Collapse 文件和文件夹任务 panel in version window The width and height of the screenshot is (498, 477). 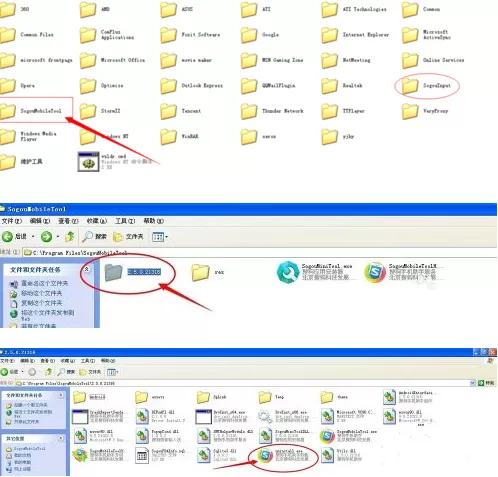(x=61, y=395)
